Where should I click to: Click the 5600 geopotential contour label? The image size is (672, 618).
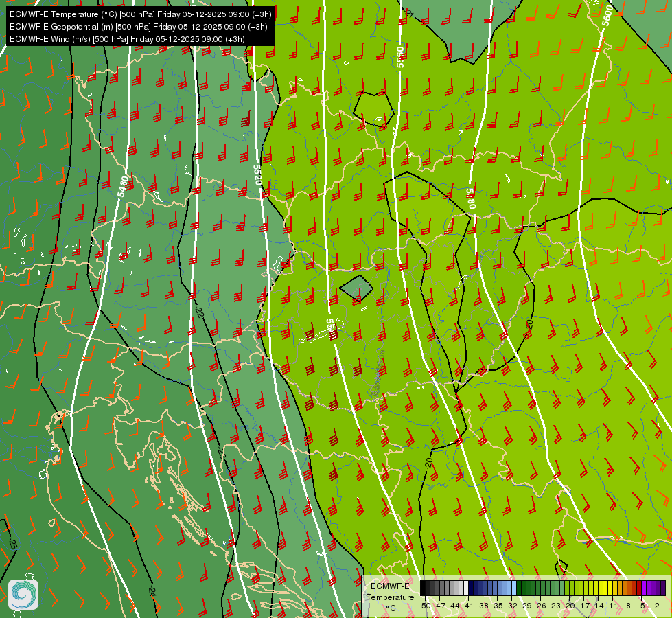(607, 15)
